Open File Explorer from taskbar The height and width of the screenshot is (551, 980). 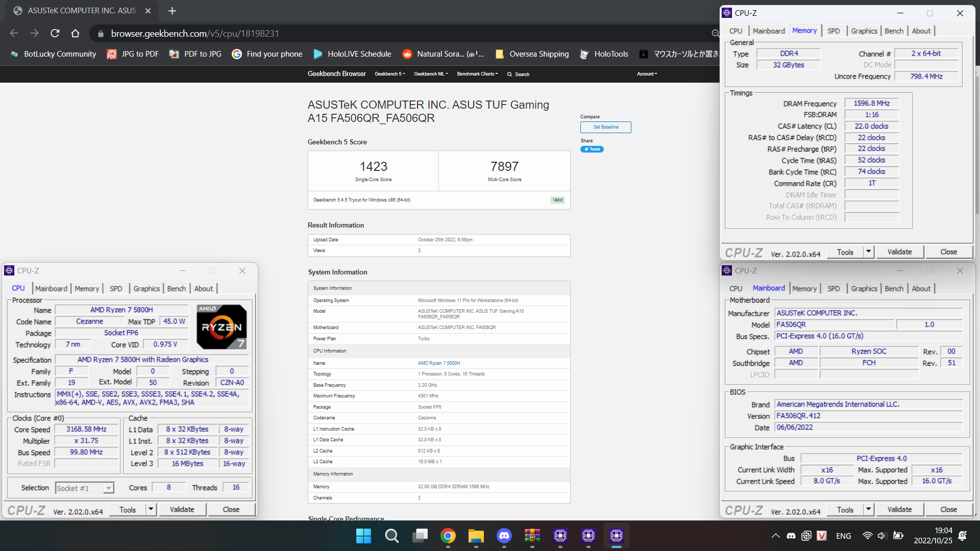476,536
